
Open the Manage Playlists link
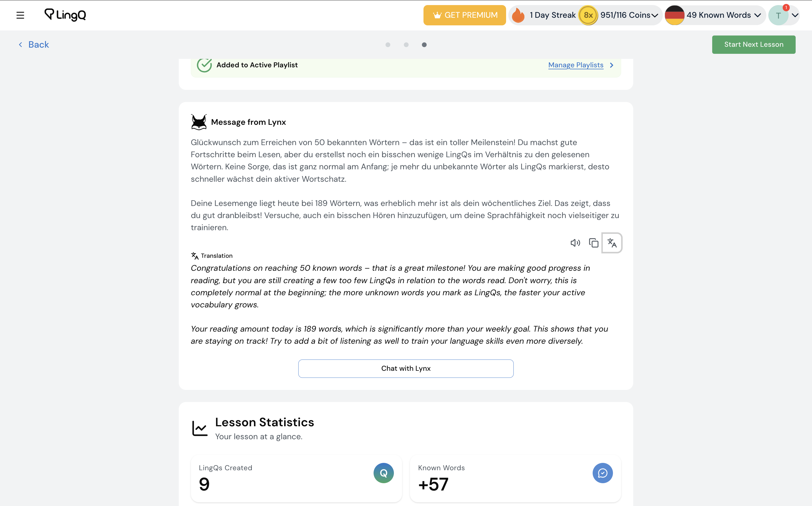(576, 65)
